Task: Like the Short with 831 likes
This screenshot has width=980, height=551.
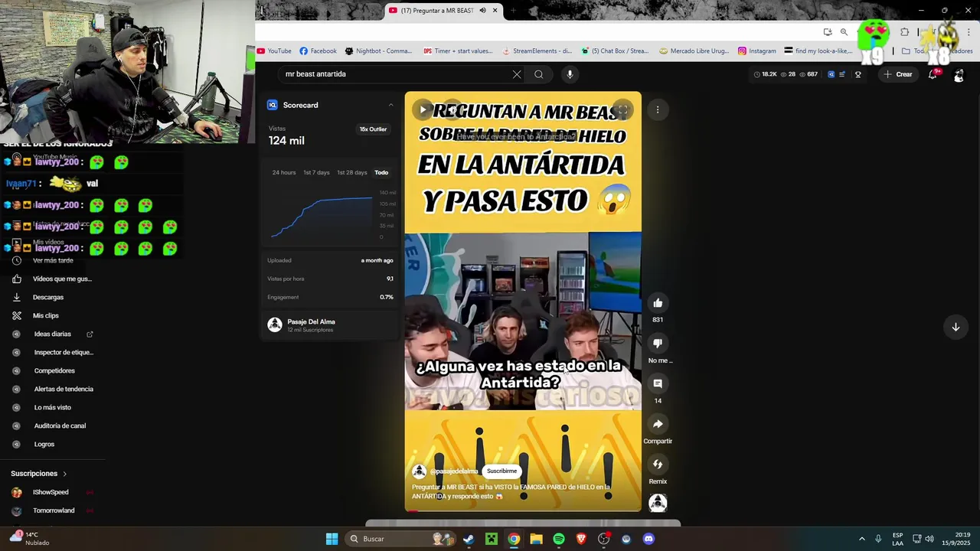Action: [x=658, y=303]
